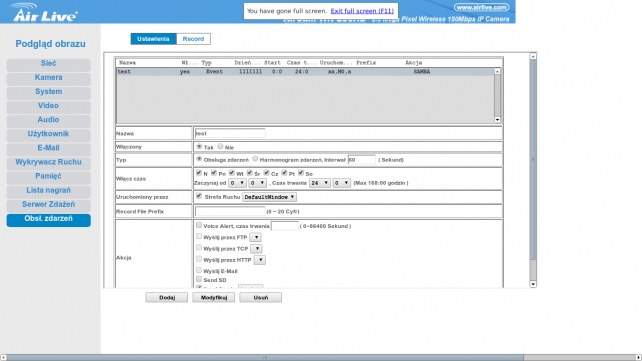Viewport: 642px width, 361px height.
Task: Open the TCP server dropdown
Action: tap(256, 248)
